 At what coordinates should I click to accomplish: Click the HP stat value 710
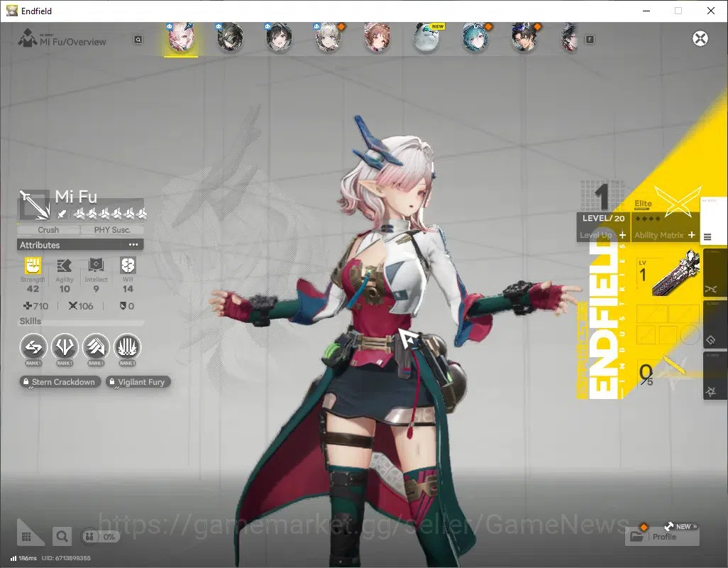point(35,306)
